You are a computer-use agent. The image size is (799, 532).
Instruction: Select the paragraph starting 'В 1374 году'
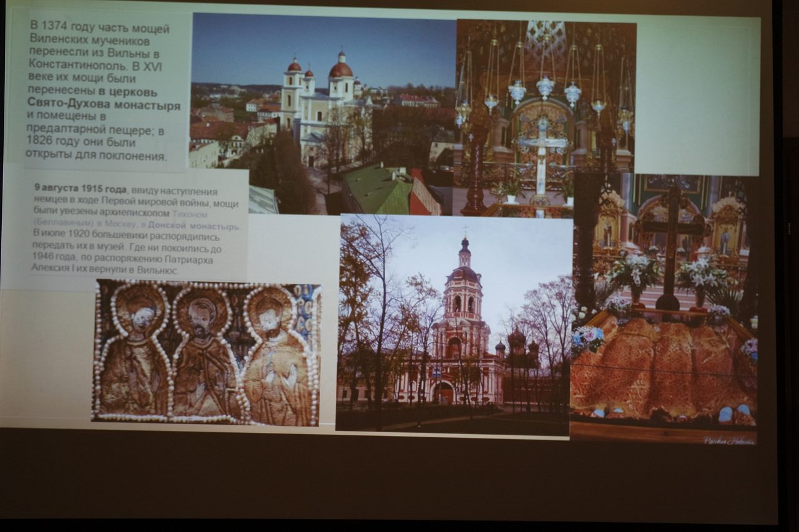[x=100, y=92]
